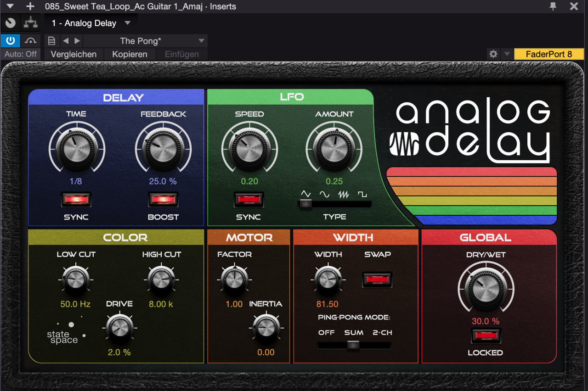Toggle the LFO SYNC switch
Screen dimensions: 588x391
[x=249, y=199]
